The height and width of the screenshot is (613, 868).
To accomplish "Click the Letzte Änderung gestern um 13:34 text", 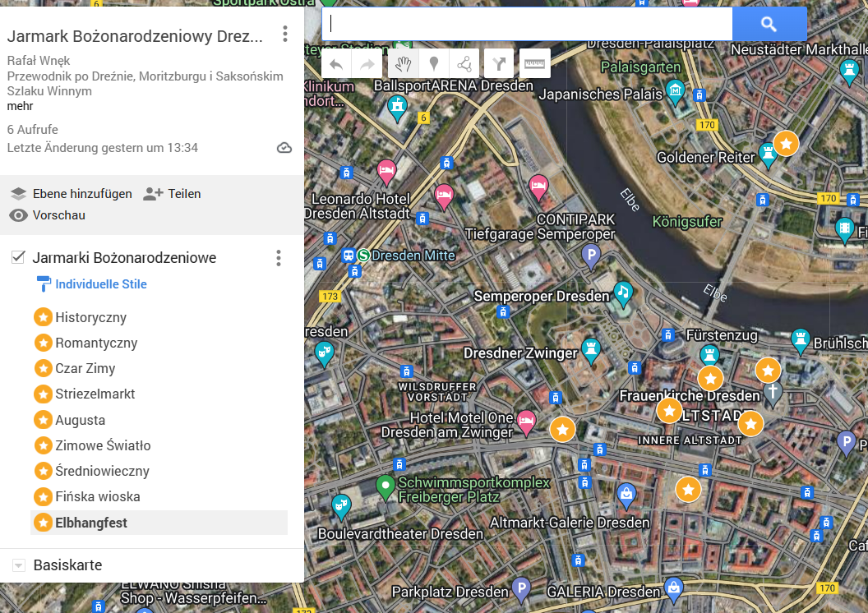I will click(103, 148).
